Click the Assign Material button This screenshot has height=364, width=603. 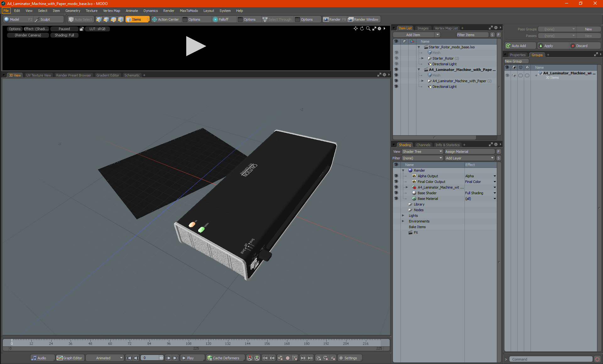(x=470, y=152)
